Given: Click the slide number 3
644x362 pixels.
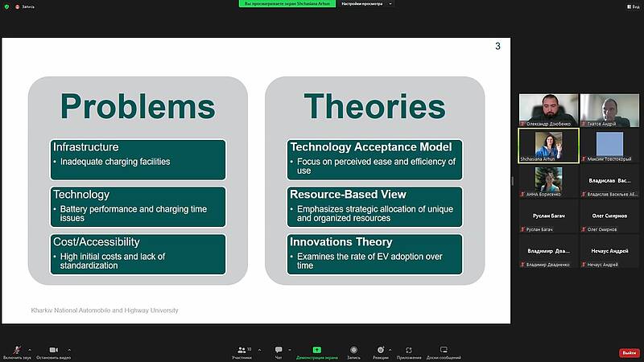Looking at the screenshot, I should point(497,47).
